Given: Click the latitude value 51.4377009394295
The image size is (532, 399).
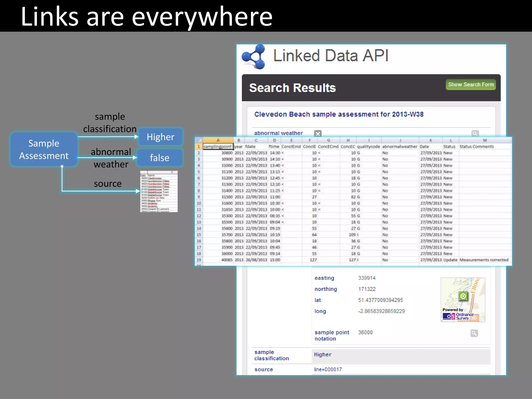Looking at the screenshot, I should (381, 300).
